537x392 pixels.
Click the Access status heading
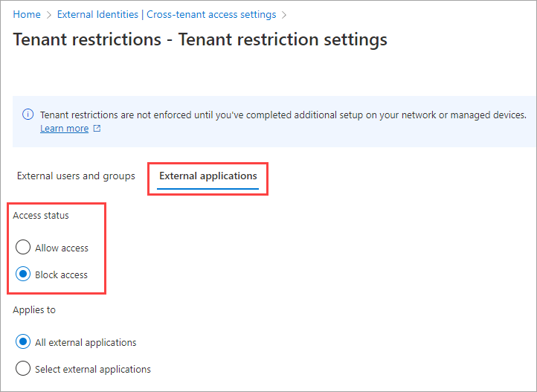[41, 216]
